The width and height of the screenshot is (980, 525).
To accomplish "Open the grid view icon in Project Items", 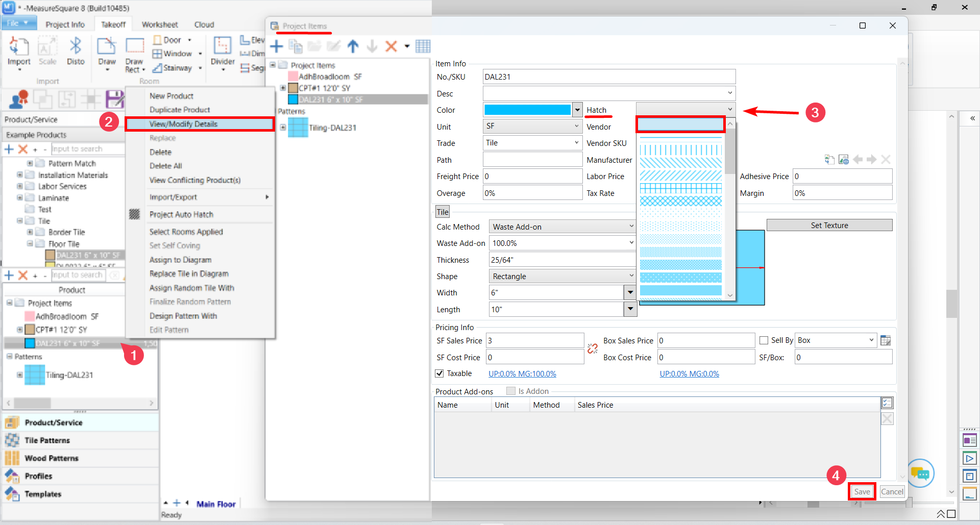I will 423,46.
